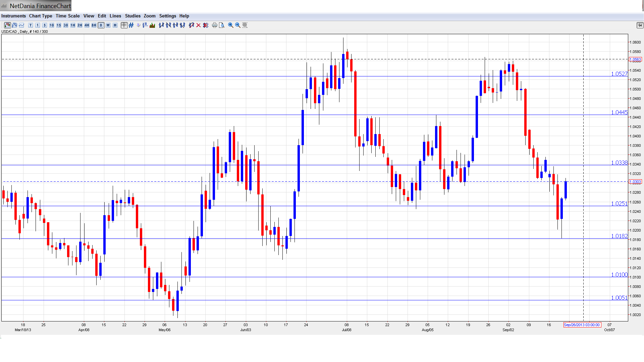Viewport: 644px width, 362px height.
Task: Expand the Time Scale menu
Action: (67, 16)
